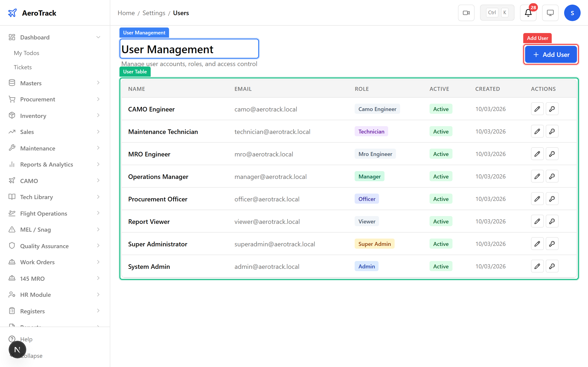Click the AeroTrack airplane logo
588x367 pixels.
click(12, 13)
